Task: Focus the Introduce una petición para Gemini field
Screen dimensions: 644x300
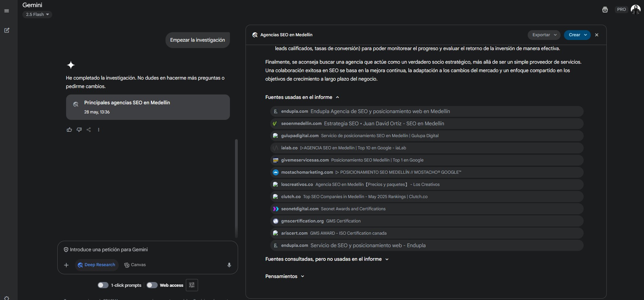Action: (x=148, y=250)
